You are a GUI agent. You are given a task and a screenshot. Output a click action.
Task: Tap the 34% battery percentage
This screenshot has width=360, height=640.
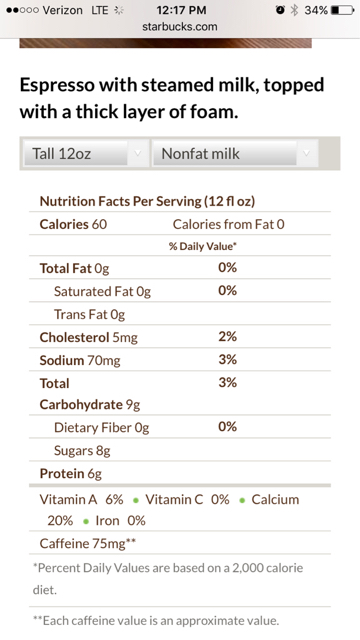[x=316, y=10]
